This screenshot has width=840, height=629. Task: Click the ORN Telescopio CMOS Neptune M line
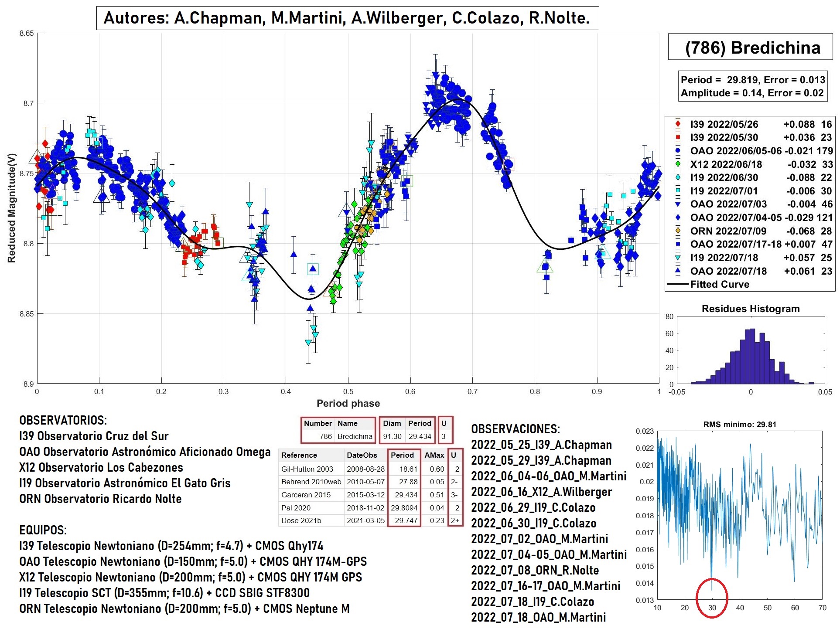point(184,609)
